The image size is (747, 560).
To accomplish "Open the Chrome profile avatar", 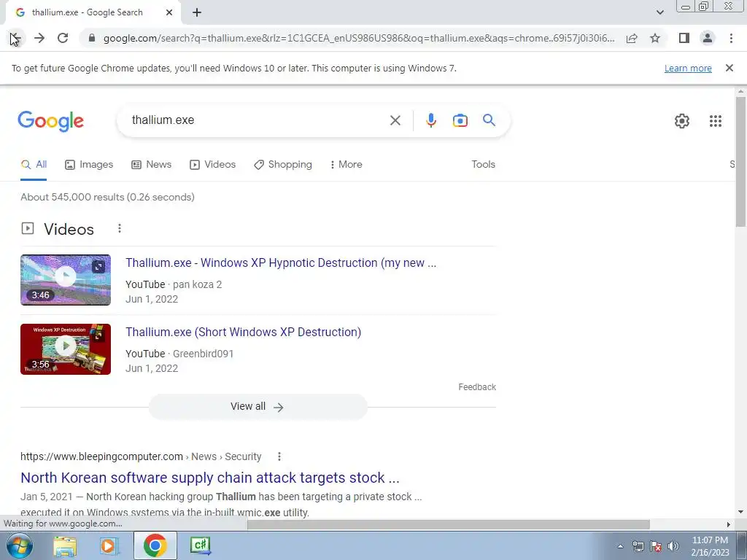I will 708,38.
